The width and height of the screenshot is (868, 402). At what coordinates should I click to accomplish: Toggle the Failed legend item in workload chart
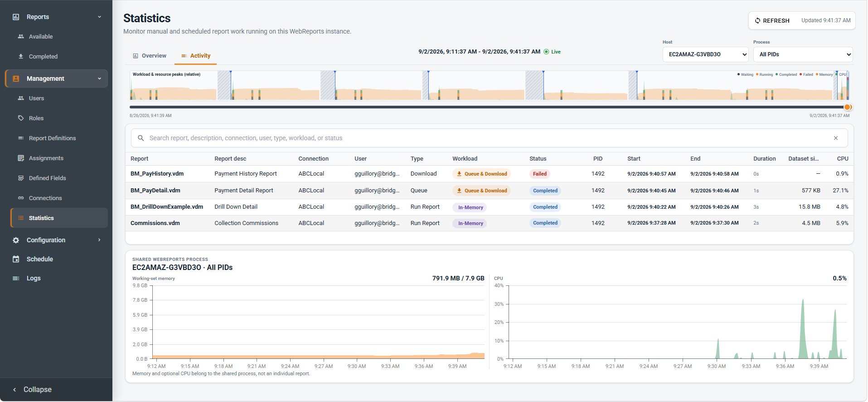pyautogui.click(x=806, y=74)
